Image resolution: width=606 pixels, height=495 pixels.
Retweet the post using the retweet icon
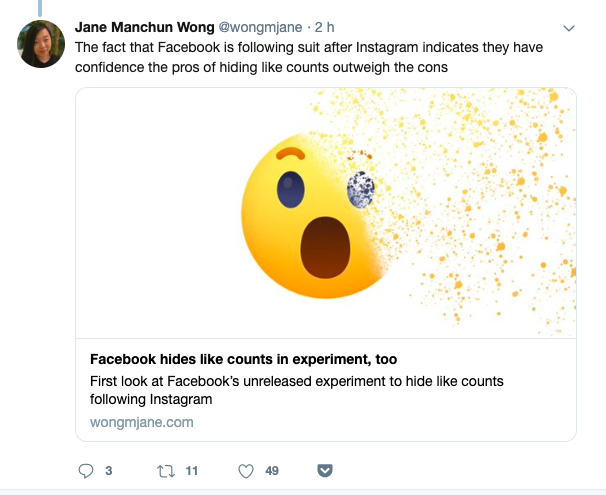click(165, 470)
